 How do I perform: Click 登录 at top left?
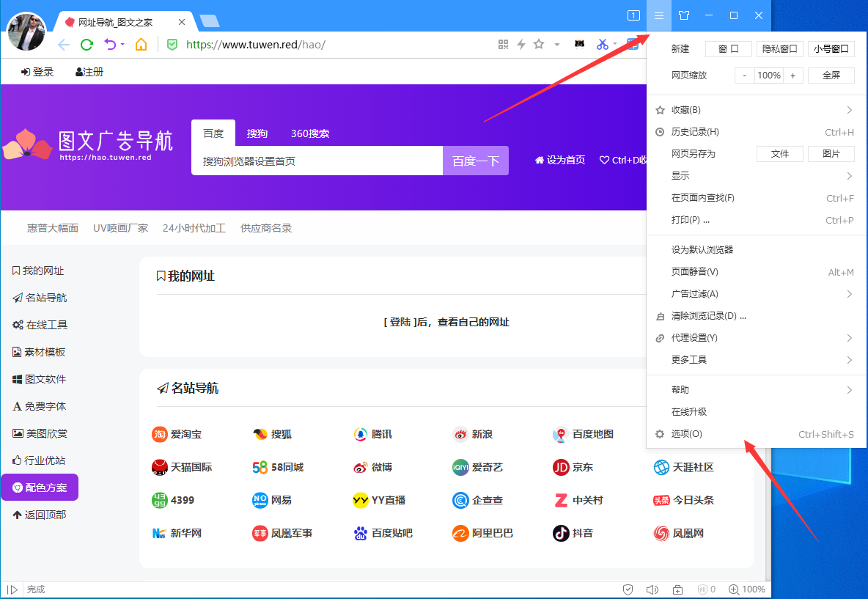[x=37, y=72]
